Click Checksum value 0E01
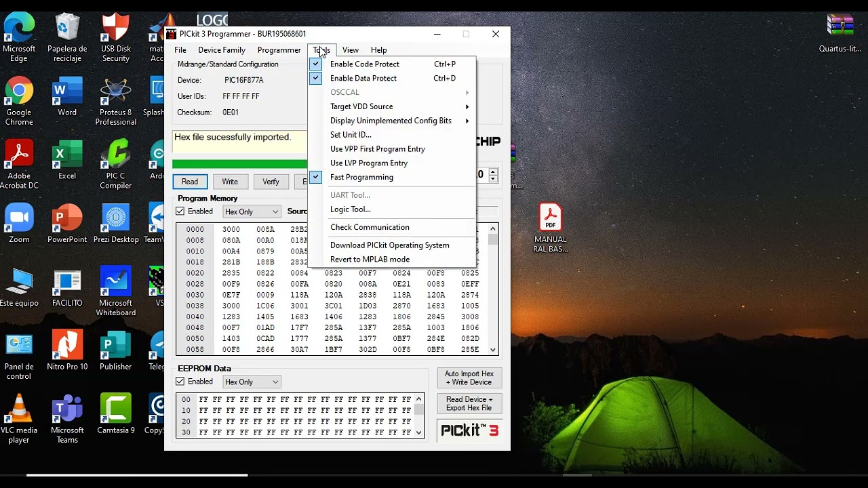This screenshot has height=488, width=868. [x=231, y=113]
